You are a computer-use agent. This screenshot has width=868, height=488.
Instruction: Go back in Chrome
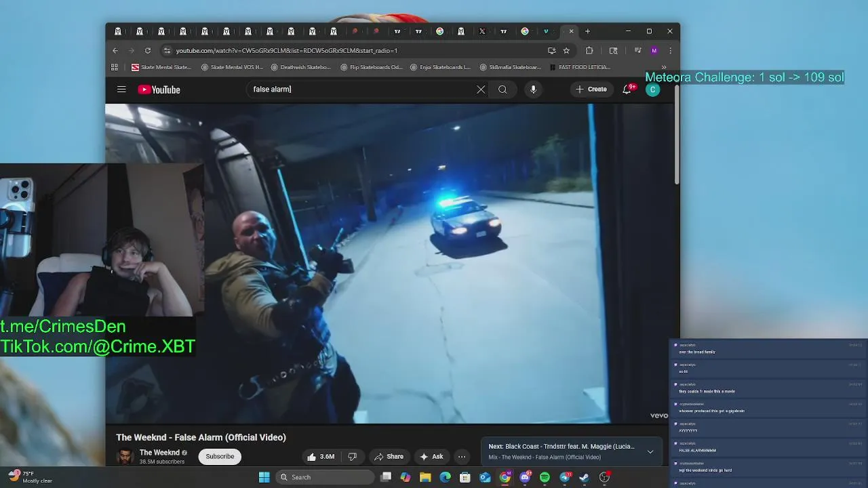tap(115, 50)
